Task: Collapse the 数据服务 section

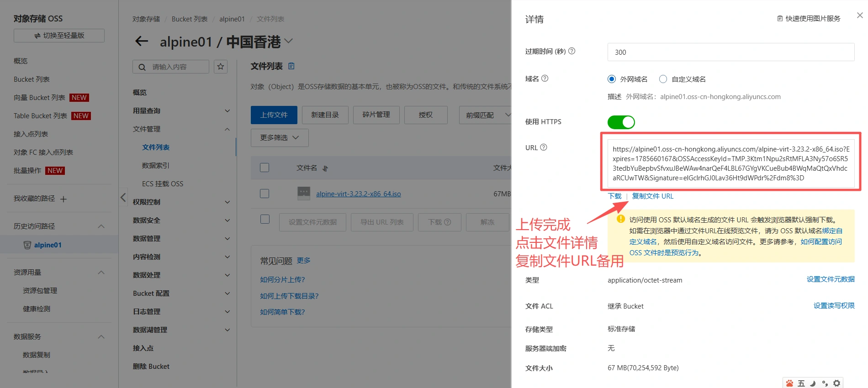Action: coord(101,337)
